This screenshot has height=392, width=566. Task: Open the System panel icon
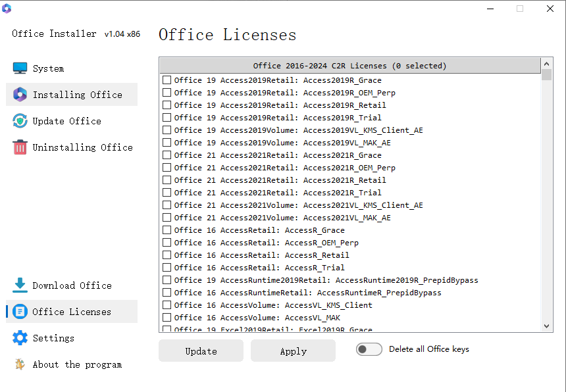[x=18, y=68]
